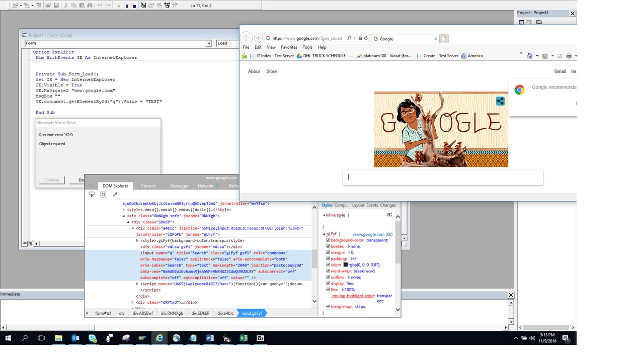Select input.gLFyf in the DOM breadcrumb
The height and width of the screenshot is (362, 644).
252,313
